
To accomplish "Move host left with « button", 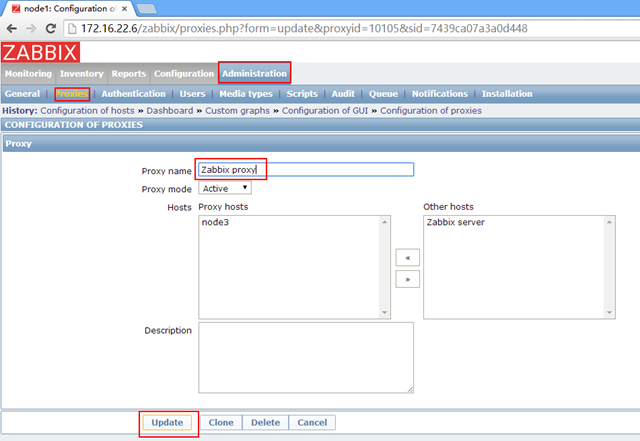I will pos(408,258).
